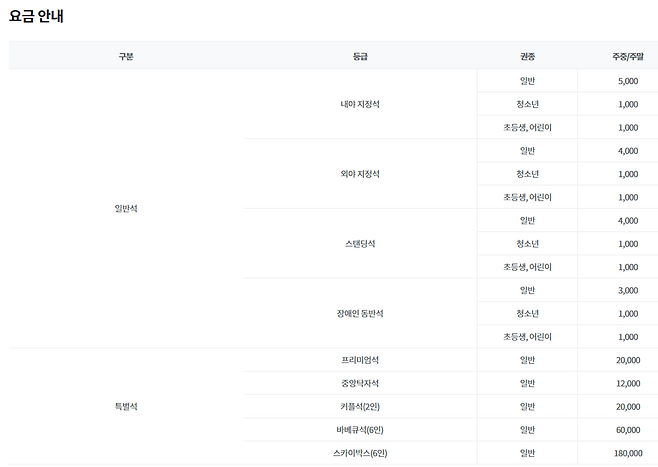Select the 프리미엄석 row label

coord(360,360)
